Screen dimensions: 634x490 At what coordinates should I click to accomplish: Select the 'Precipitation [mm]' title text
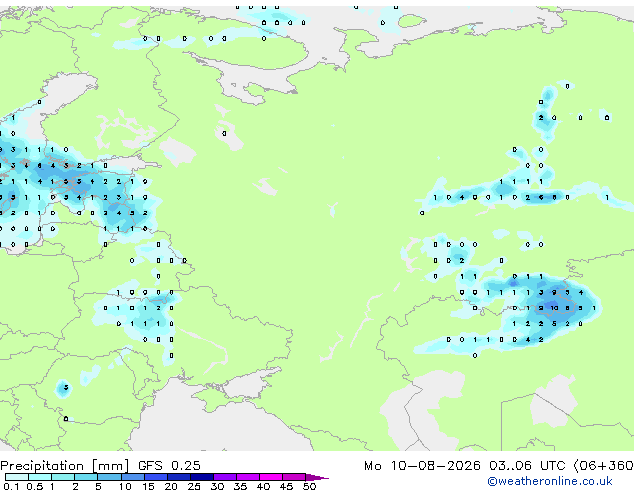65,466
